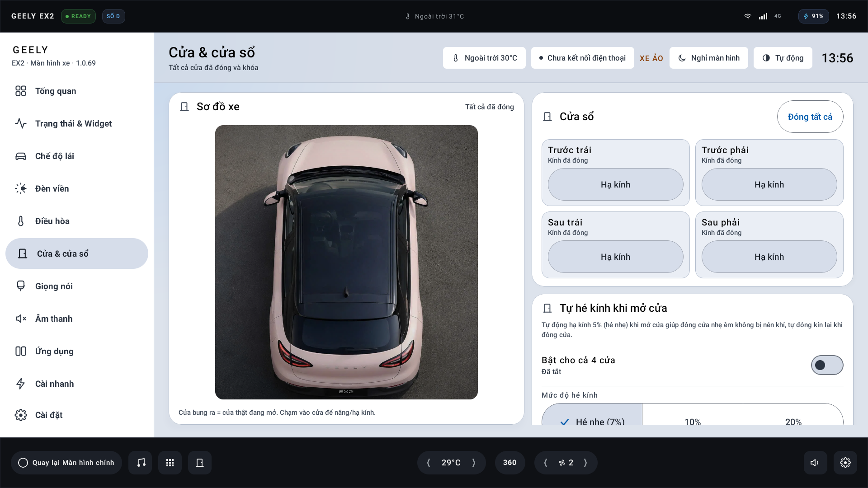Screen dimensions: 868x488
Task: Open the volume speaker icon in bottom bar
Action: pyautogui.click(x=815, y=462)
